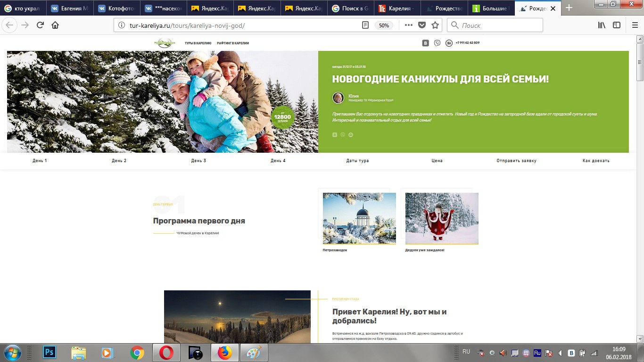Go to the Firefox home page icon
This screenshot has width=644, height=362.
click(x=55, y=25)
